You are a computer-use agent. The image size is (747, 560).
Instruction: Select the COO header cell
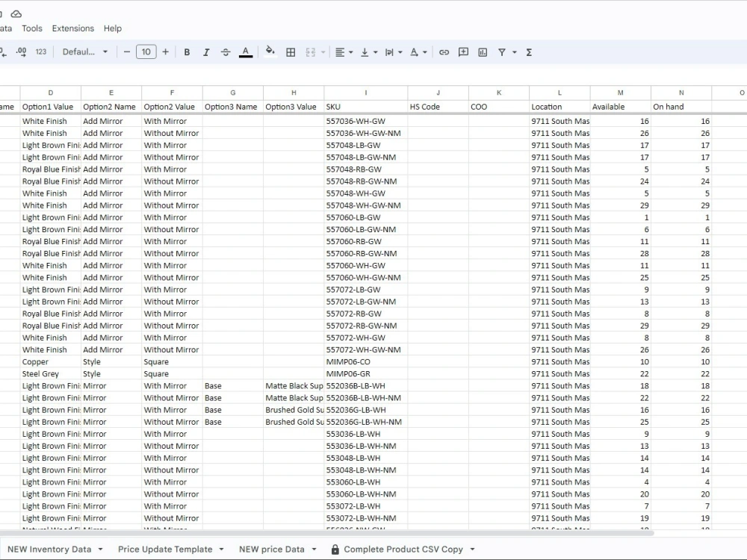coord(499,107)
